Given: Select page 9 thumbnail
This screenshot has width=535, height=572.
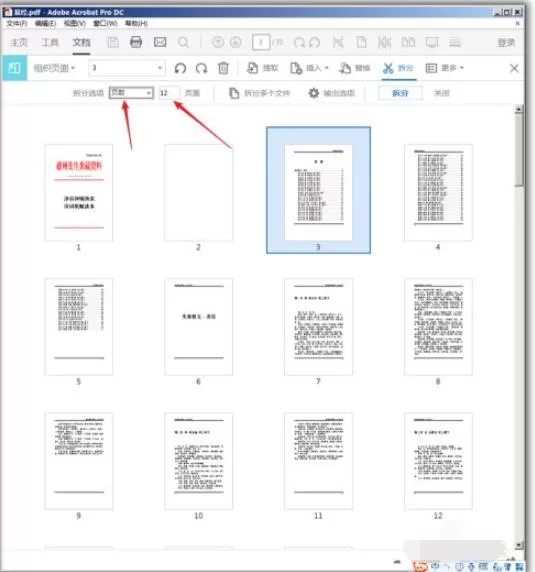Looking at the screenshot, I should (78, 461).
